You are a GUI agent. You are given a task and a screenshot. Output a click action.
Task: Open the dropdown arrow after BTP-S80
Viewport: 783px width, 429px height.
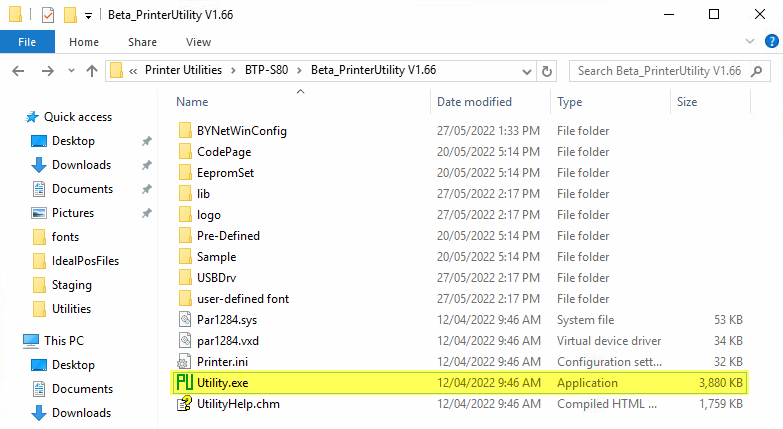pos(299,70)
